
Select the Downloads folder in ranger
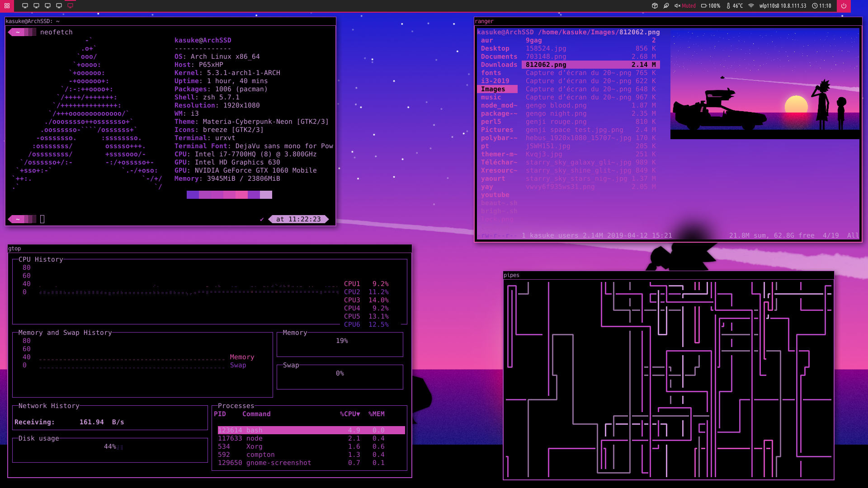499,65
